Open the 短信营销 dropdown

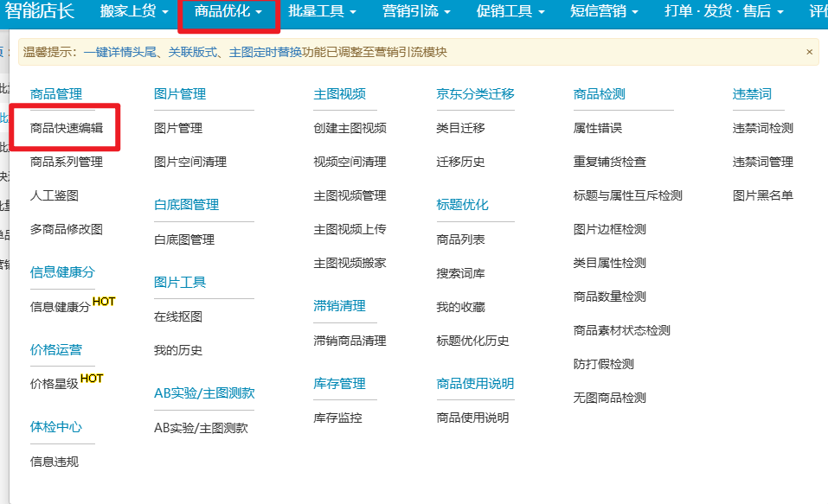point(604,12)
